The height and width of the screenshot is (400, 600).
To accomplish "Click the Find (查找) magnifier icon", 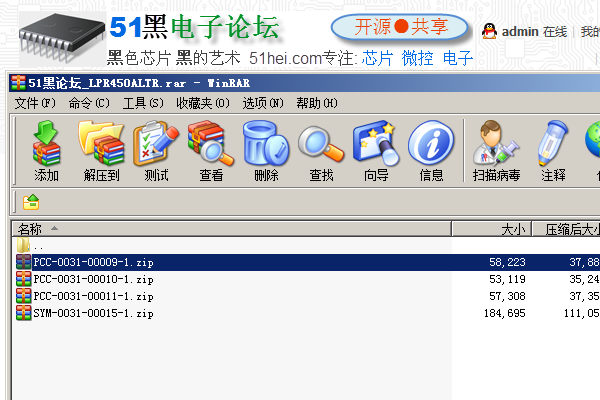I will pyautogui.click(x=321, y=144).
